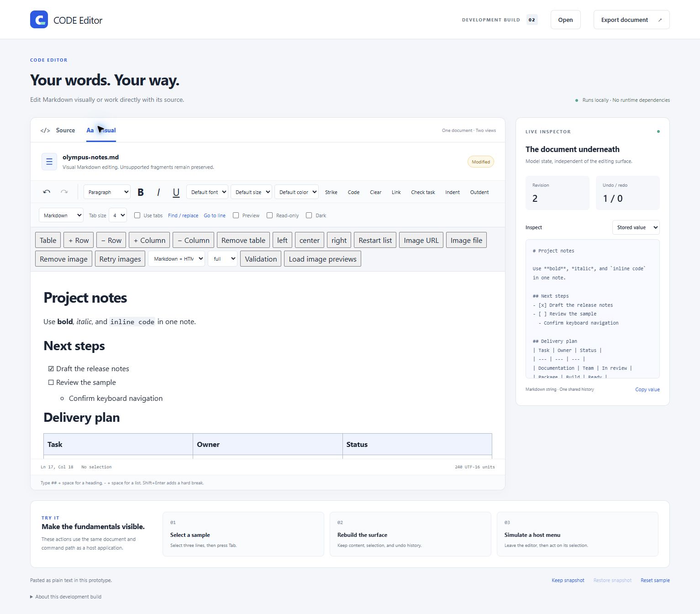Click the Go to line link

[215, 215]
